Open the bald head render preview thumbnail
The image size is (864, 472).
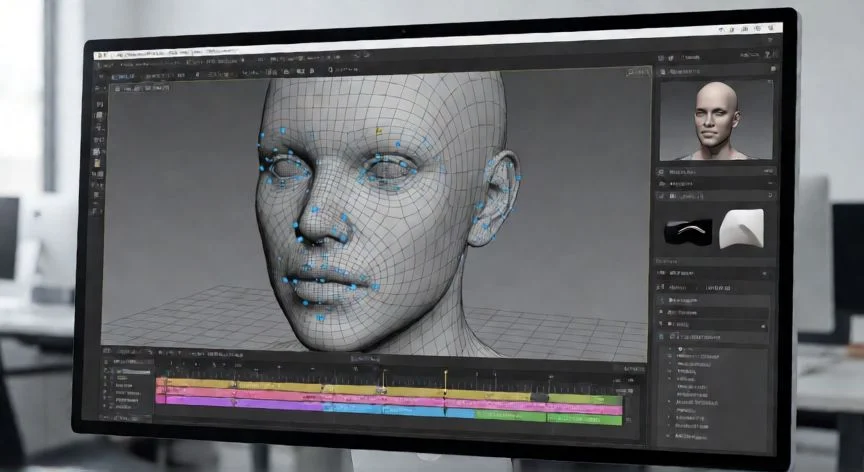click(716, 120)
